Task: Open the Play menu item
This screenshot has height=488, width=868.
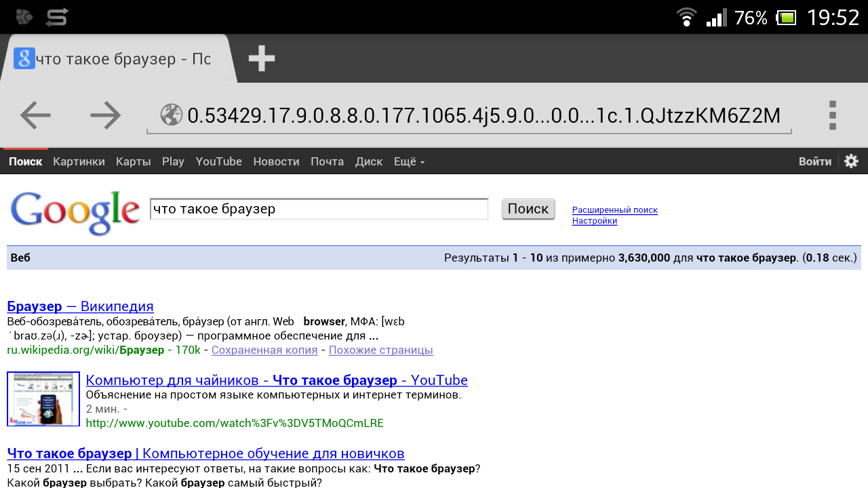Action: coord(173,161)
